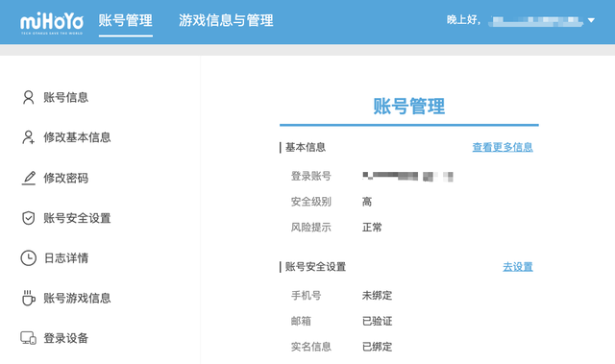Image resolution: width=615 pixels, height=364 pixels.
Task: Click the blurred login account value
Action: pos(407,177)
